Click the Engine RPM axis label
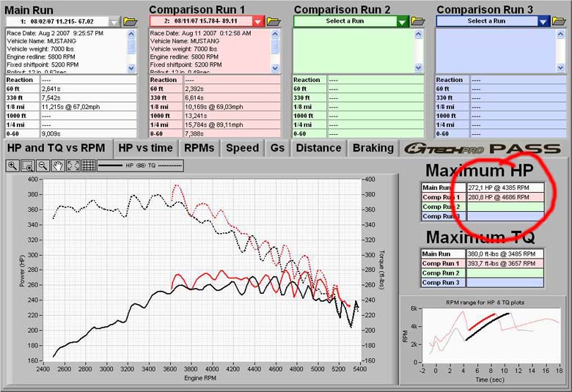The image size is (572, 392). click(x=200, y=378)
